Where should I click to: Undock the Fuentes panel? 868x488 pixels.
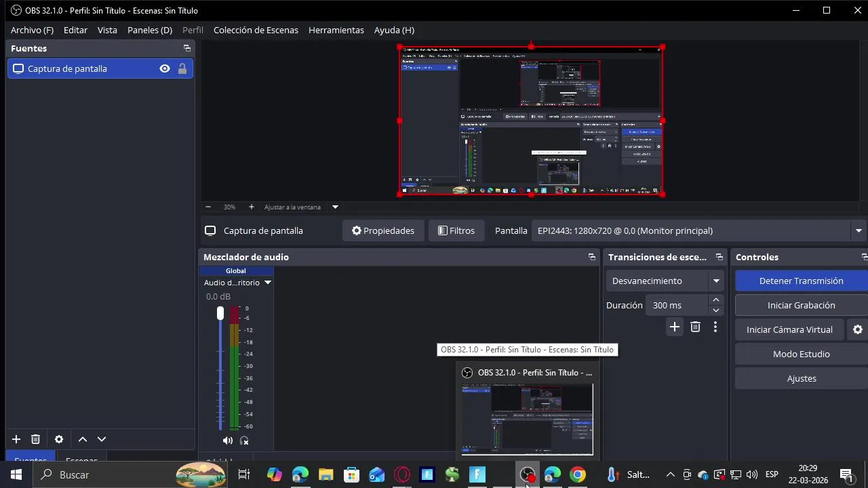pyautogui.click(x=187, y=48)
